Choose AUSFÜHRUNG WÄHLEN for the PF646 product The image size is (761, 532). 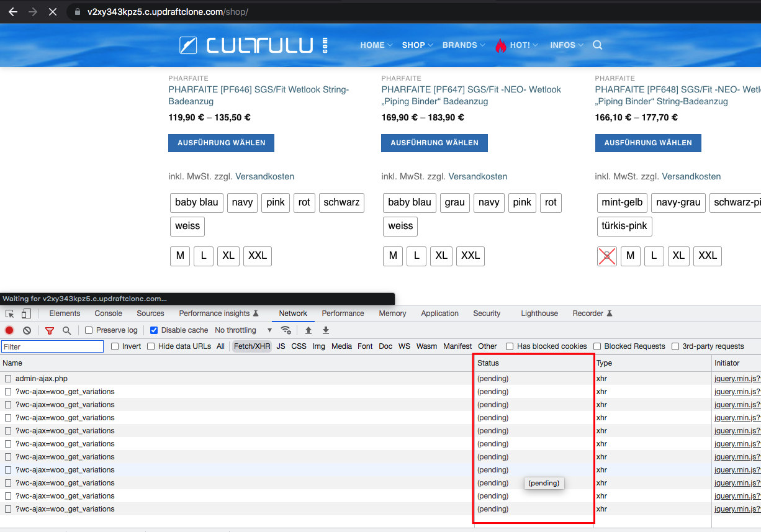221,143
